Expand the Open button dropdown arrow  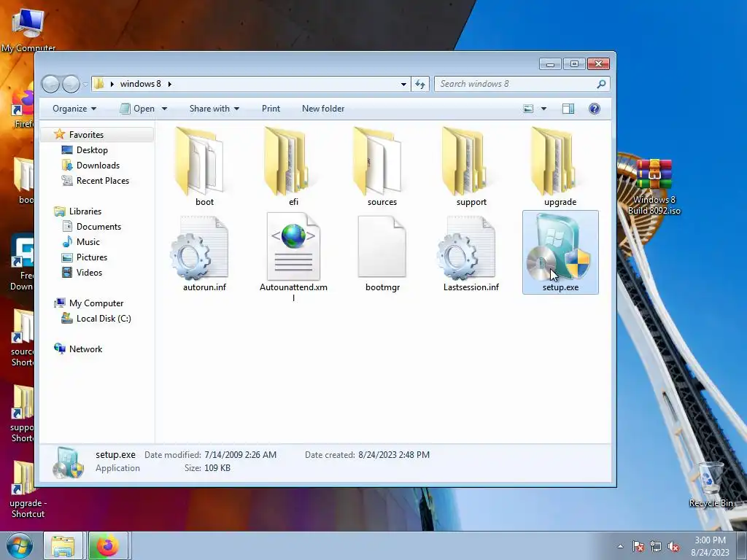[x=164, y=109]
